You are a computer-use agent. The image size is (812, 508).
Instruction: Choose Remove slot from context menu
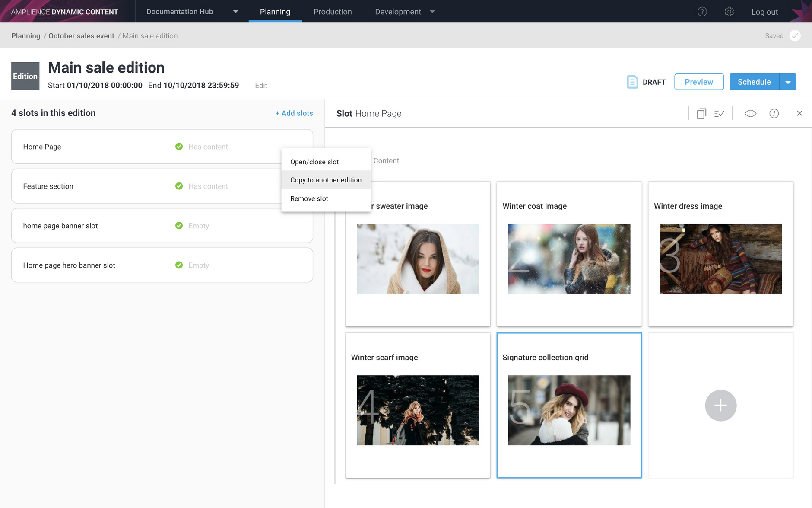point(309,198)
